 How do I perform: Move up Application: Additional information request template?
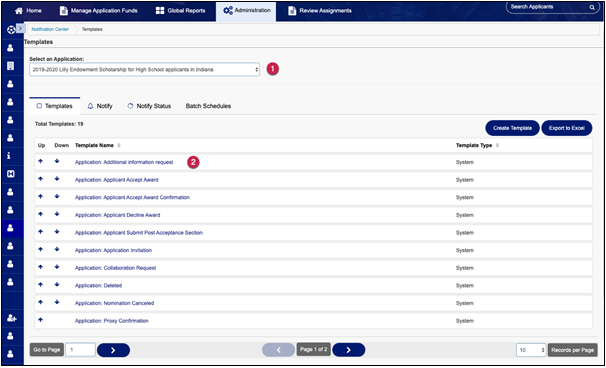click(41, 161)
